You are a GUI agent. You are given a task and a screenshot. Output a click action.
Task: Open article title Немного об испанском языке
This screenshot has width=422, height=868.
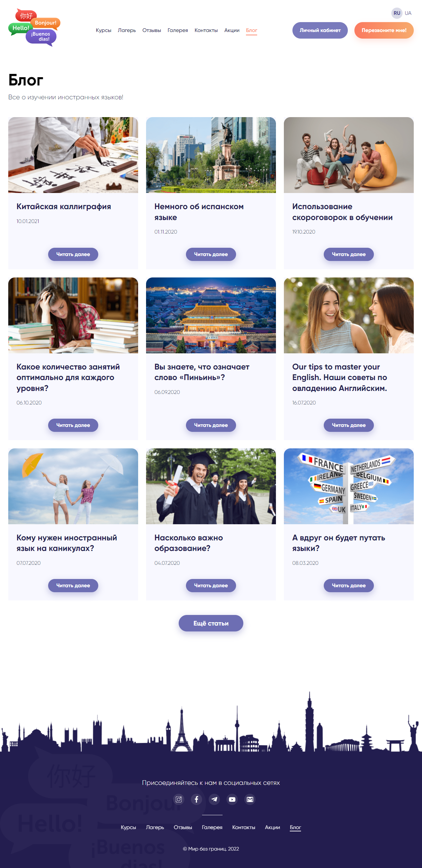coord(199,212)
